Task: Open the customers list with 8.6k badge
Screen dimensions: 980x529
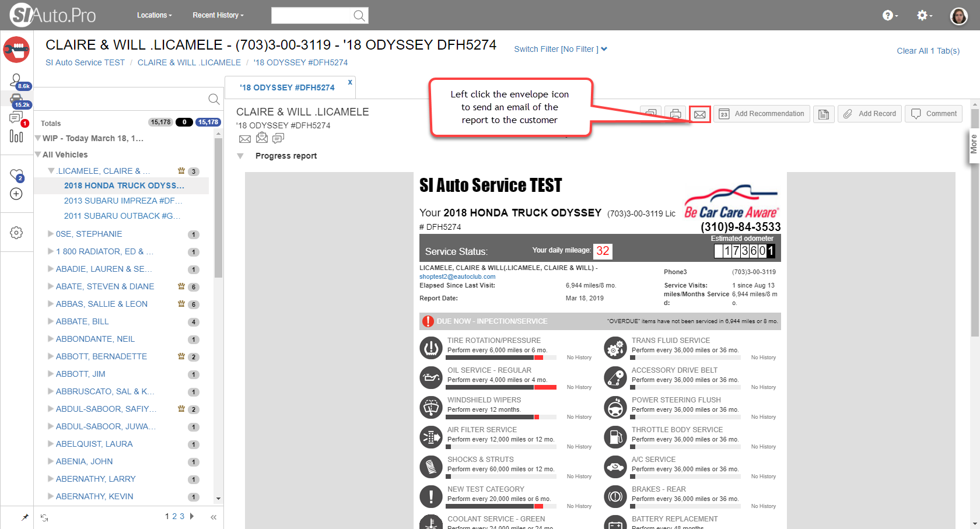Action: (x=16, y=80)
